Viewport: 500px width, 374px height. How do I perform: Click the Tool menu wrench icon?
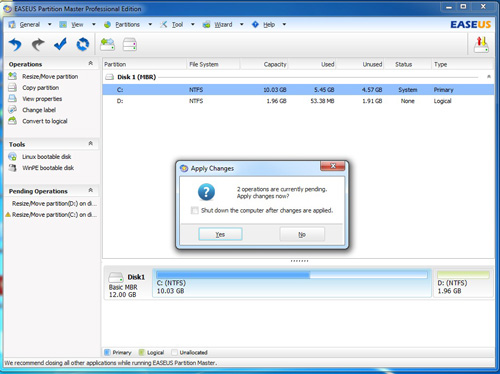tap(164, 24)
